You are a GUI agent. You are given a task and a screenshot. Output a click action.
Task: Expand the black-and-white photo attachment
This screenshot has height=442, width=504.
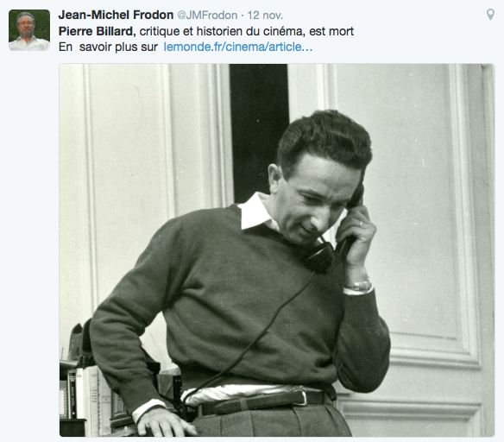click(x=277, y=250)
